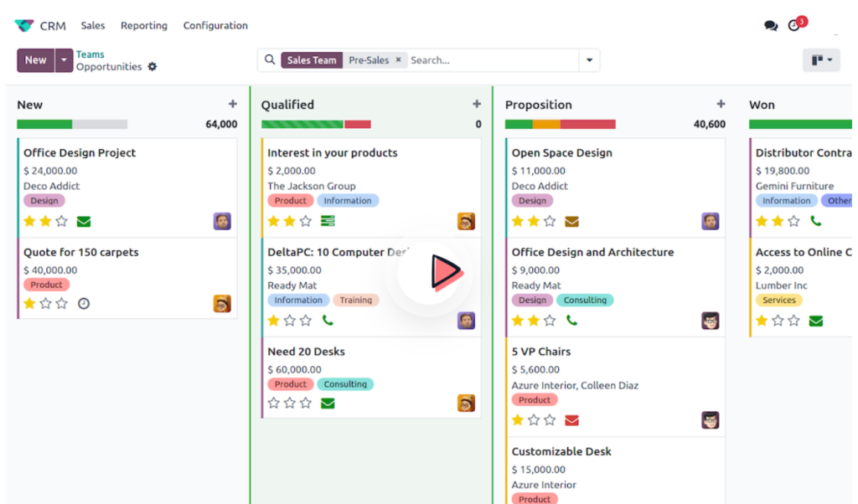
Task: Click avatar on Quote for 150 carpets
Action: (x=222, y=303)
